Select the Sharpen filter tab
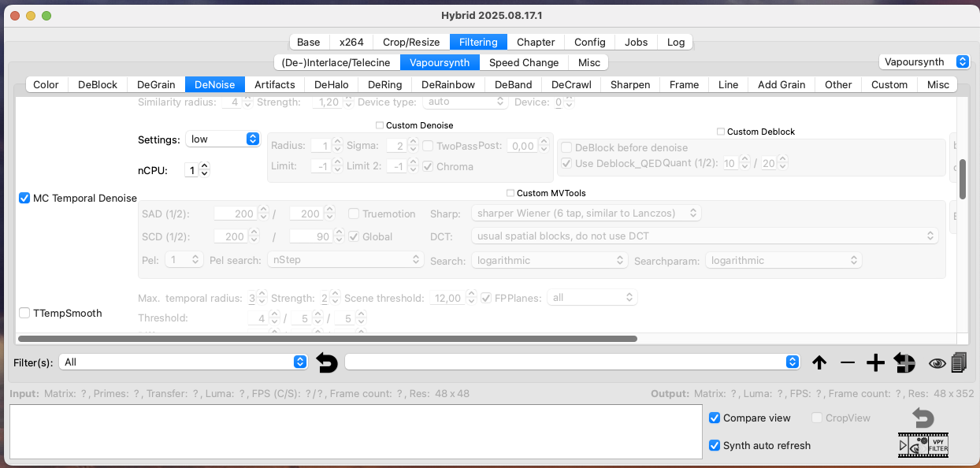The width and height of the screenshot is (980, 468). [x=630, y=84]
